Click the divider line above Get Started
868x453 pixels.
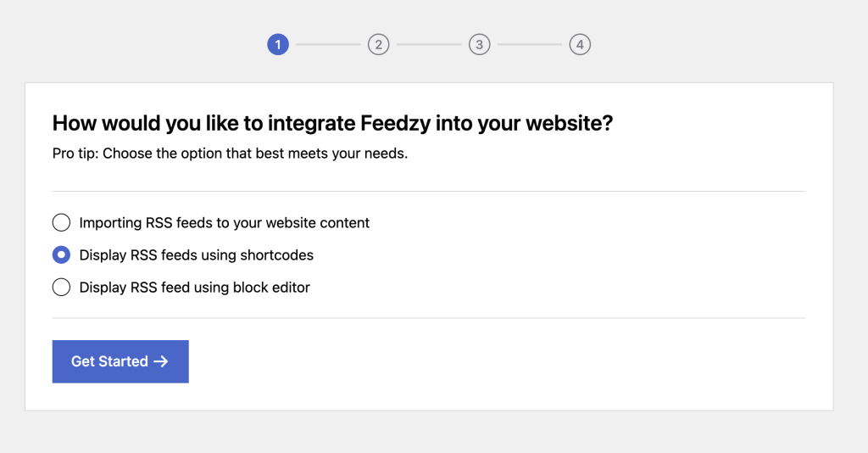(429, 318)
